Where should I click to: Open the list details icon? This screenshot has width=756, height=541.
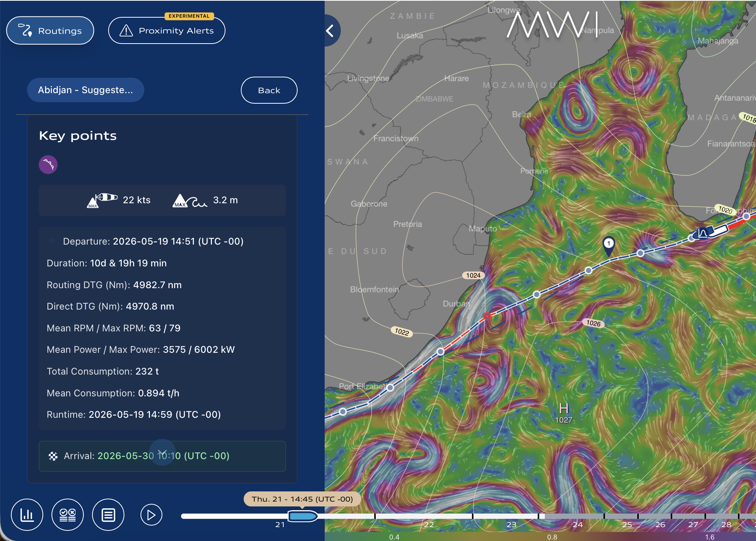point(108,515)
